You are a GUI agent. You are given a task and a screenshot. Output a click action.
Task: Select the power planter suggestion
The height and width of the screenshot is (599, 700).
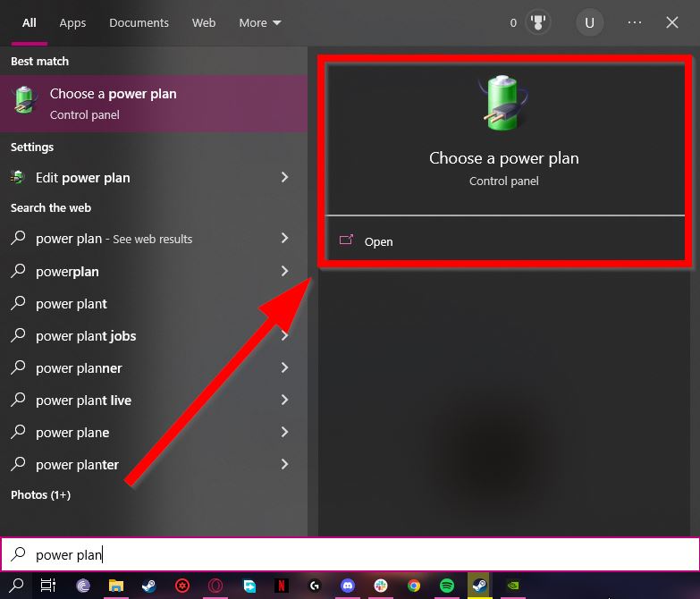click(x=154, y=465)
